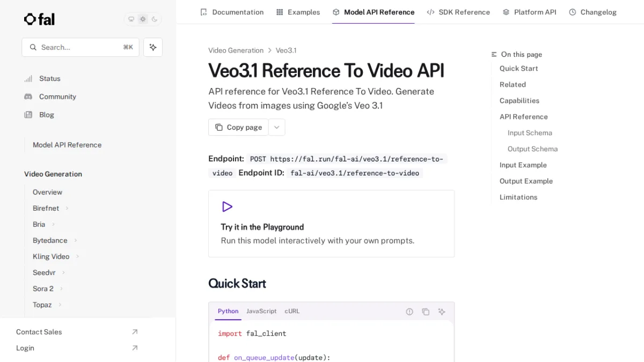
Task: Click the Video Generation sidebar heading
Action: [53, 174]
